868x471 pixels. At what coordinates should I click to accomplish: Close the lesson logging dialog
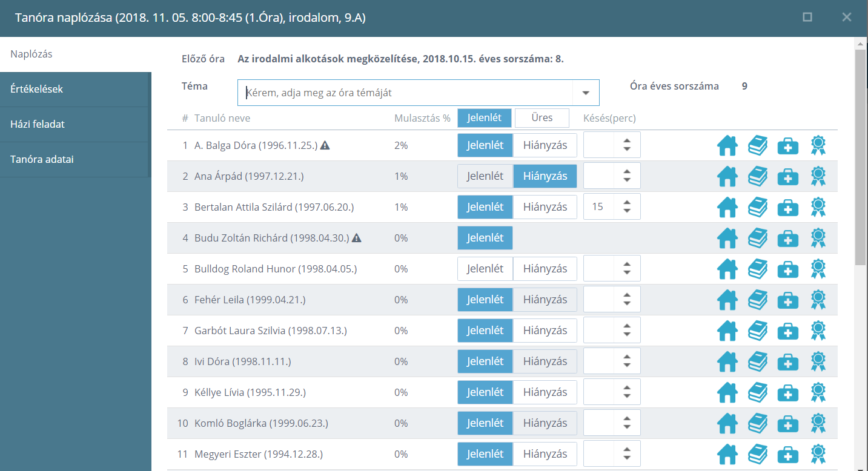coord(847,18)
